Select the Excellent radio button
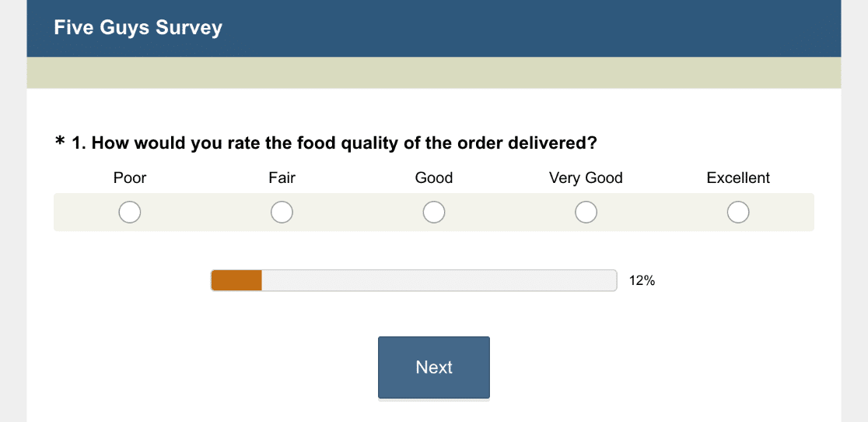The height and width of the screenshot is (422, 868). point(738,212)
